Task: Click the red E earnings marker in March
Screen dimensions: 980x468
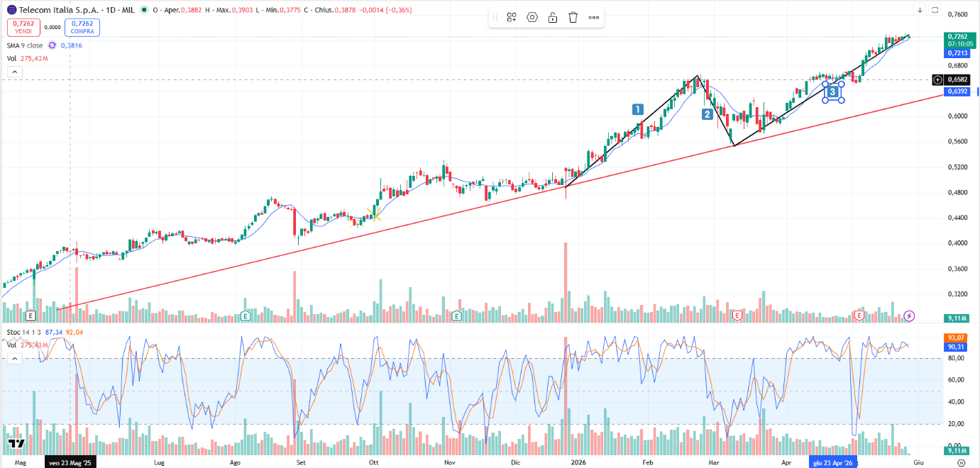Action: pos(737,315)
